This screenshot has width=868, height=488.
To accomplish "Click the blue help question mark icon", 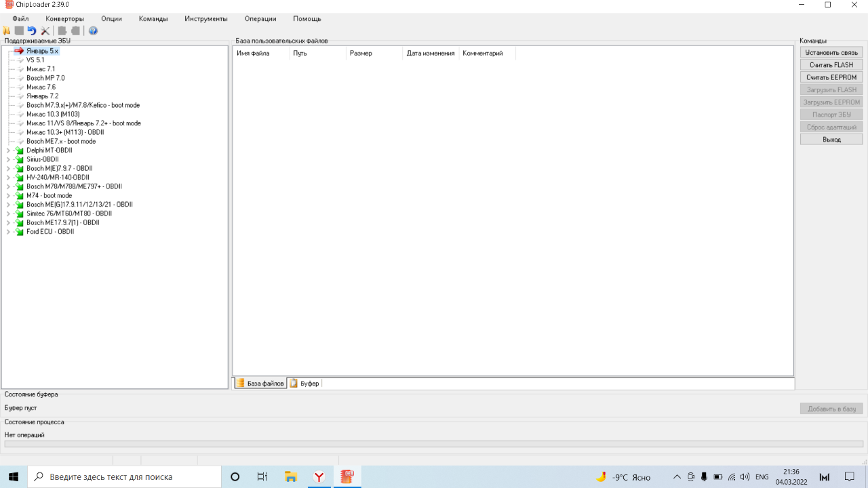I will [x=93, y=30].
